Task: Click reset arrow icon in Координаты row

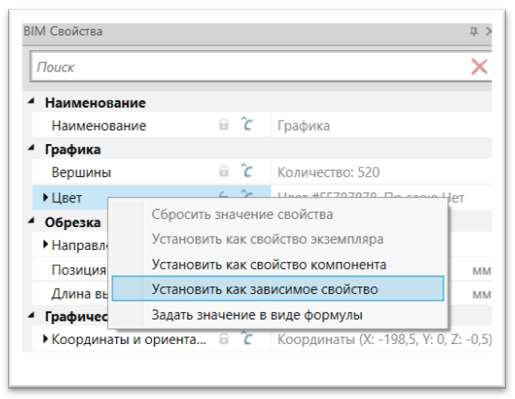Action: tap(246, 339)
